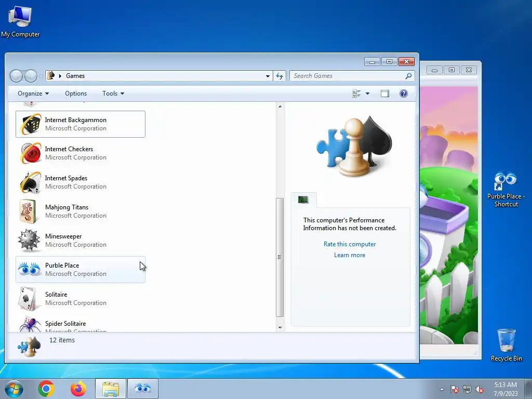Select the Purble Place - Shortcut desktop icon
Viewport: 532px width, 399px height.
(x=506, y=189)
